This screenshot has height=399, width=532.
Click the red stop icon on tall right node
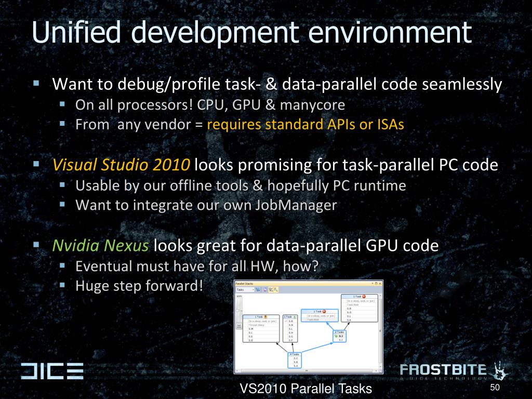(364, 297)
